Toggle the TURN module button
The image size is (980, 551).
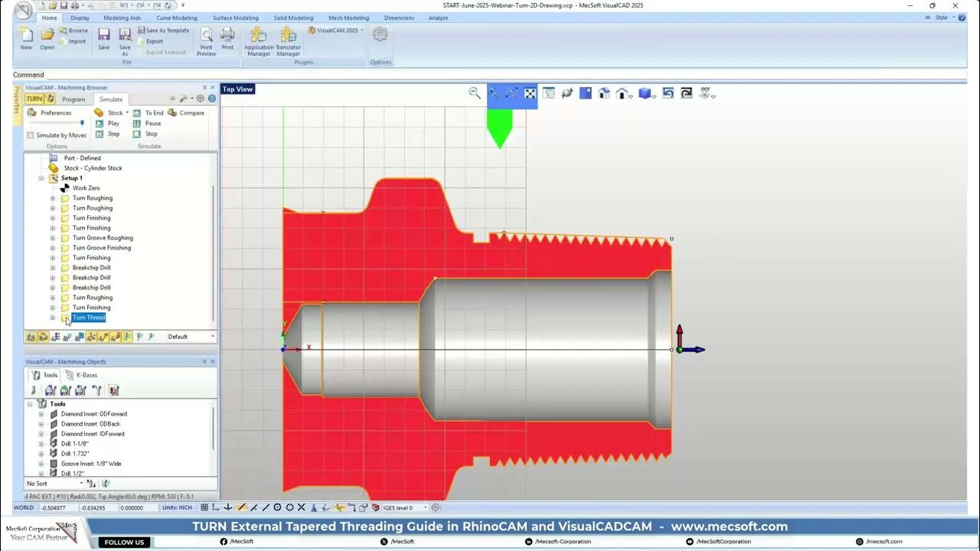tap(34, 99)
